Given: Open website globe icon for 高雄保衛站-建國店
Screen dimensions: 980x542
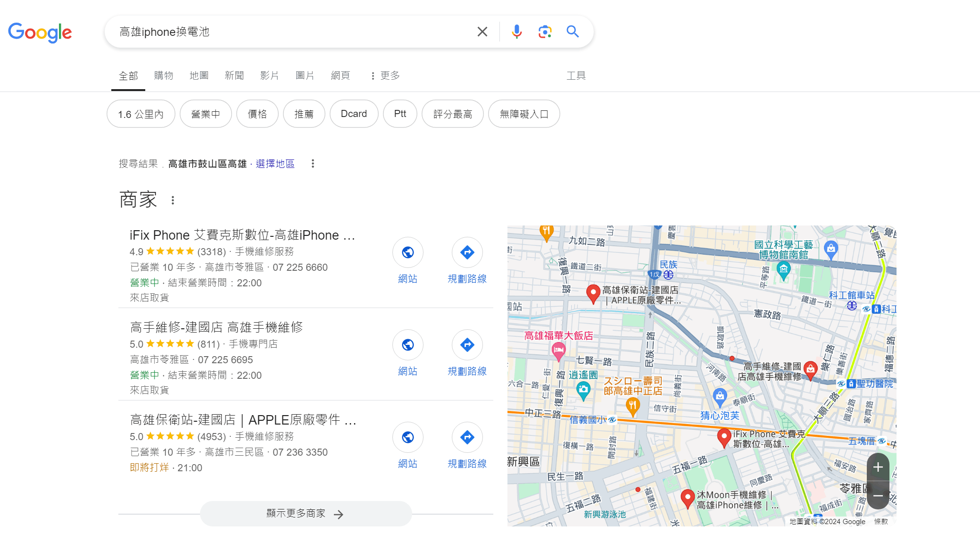Looking at the screenshot, I should click(408, 437).
